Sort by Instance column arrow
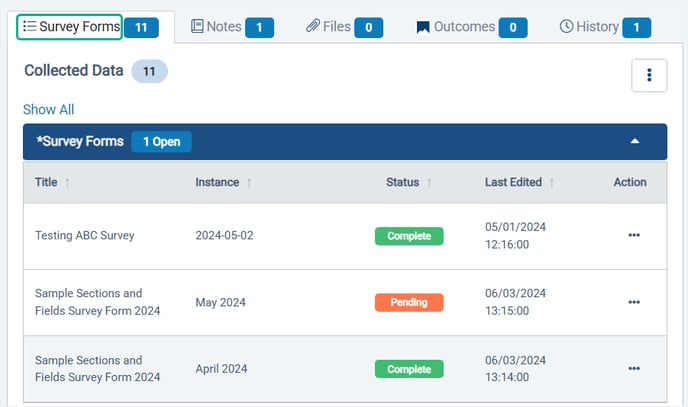This screenshot has width=688, height=407. click(249, 183)
